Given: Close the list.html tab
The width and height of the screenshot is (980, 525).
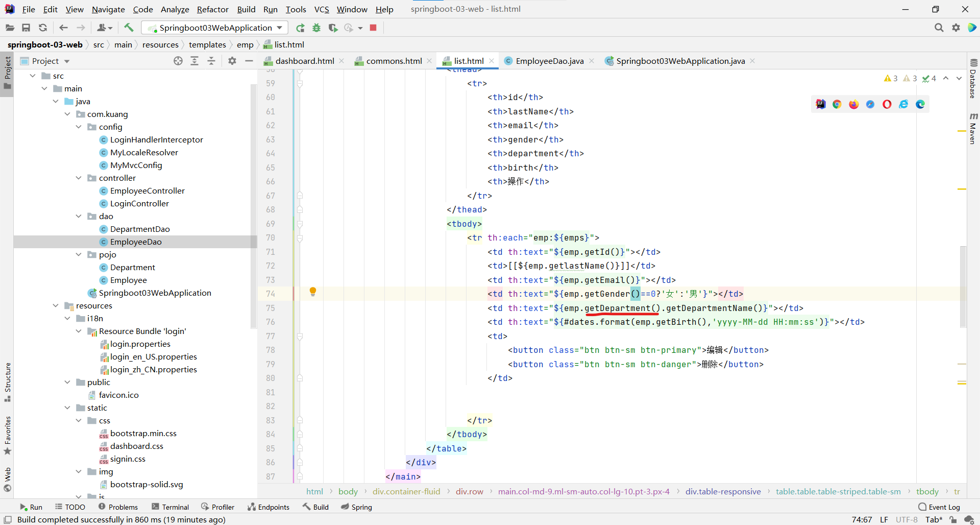Looking at the screenshot, I should tap(492, 61).
